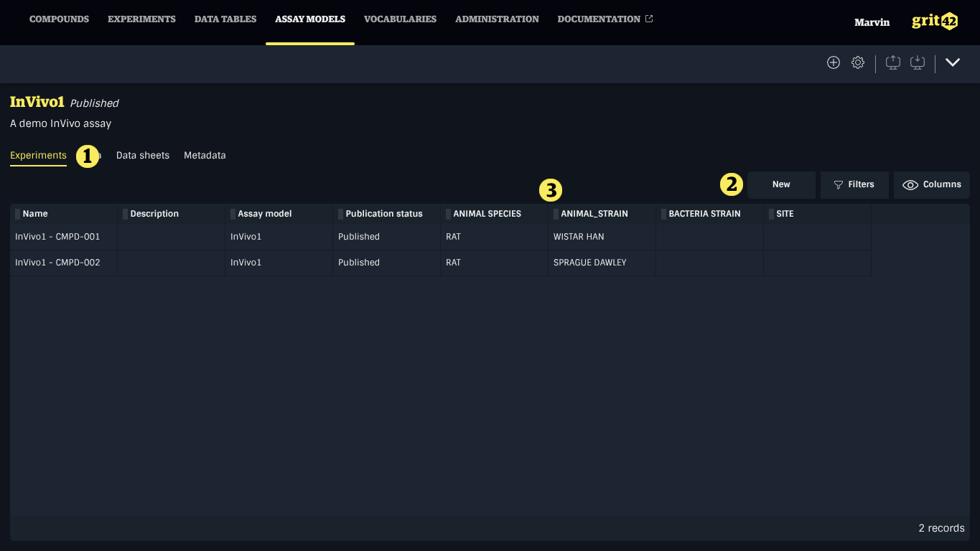The height and width of the screenshot is (551, 980).
Task: Select the Assay Models navigation item
Action: [310, 19]
